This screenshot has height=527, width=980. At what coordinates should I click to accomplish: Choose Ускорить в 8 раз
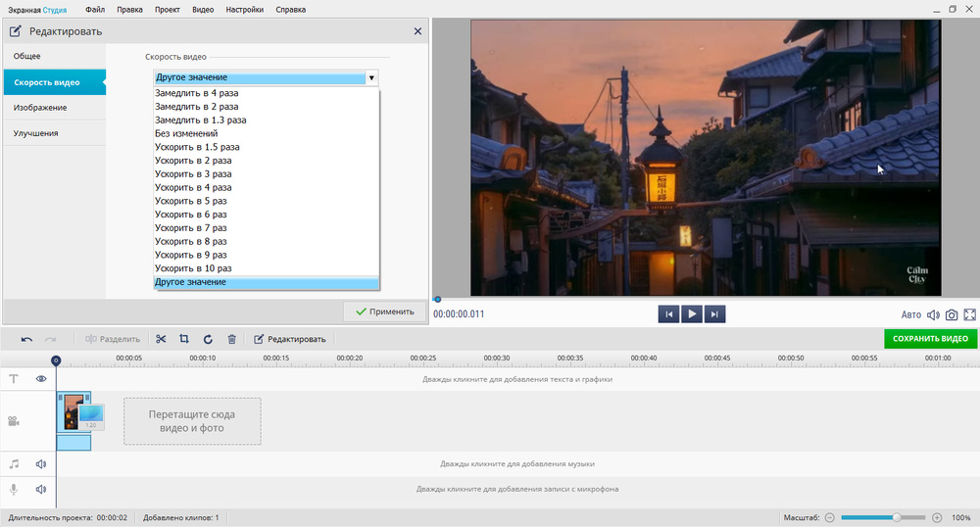[x=267, y=242]
